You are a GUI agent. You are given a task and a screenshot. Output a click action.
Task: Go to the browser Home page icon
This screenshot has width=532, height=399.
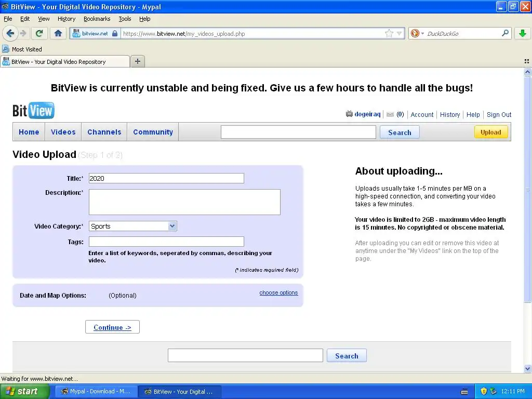click(58, 33)
